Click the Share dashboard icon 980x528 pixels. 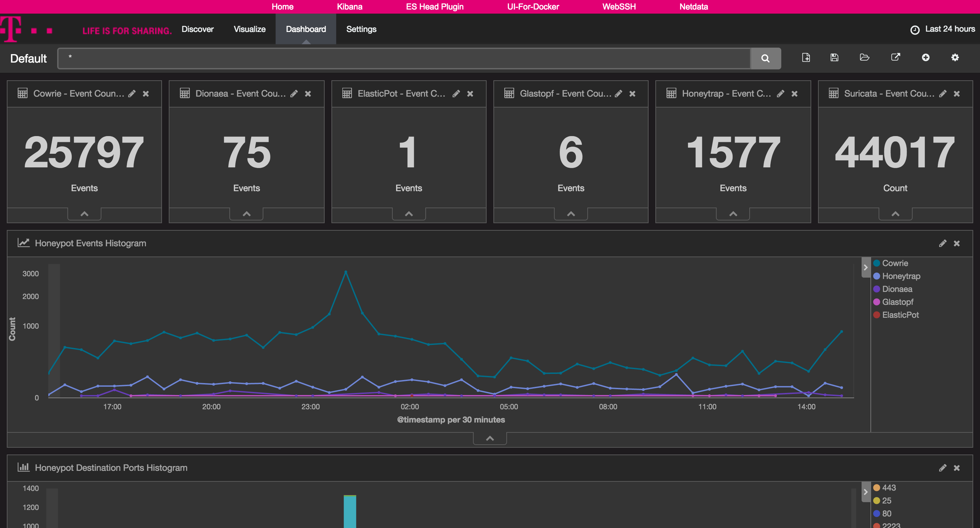(896, 57)
